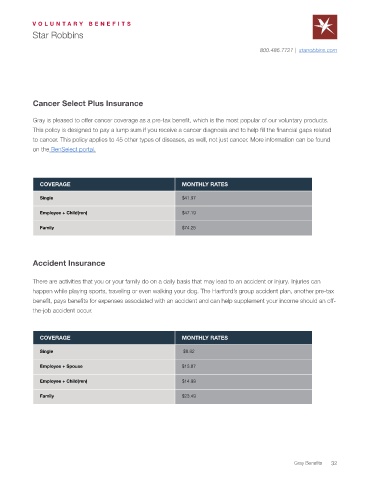Click the cancer table Monthly Rates header
The image size is (370, 480).
pyautogui.click(x=243, y=184)
